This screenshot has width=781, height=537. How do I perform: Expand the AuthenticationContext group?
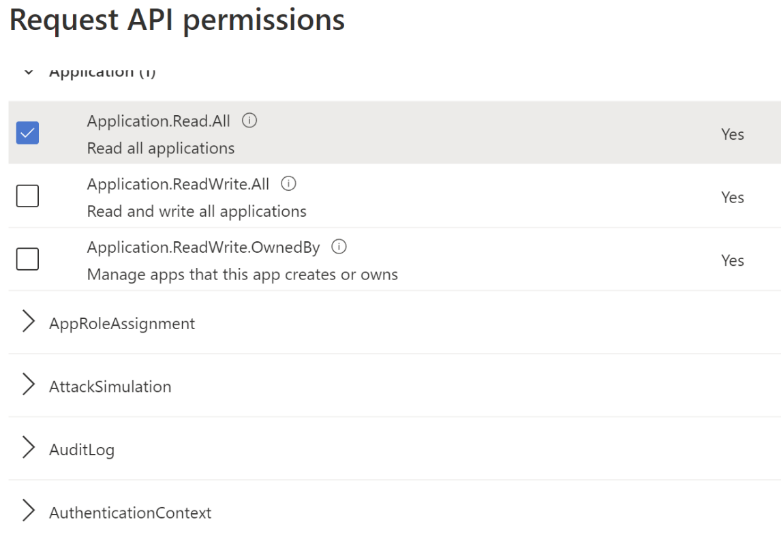coord(28,511)
